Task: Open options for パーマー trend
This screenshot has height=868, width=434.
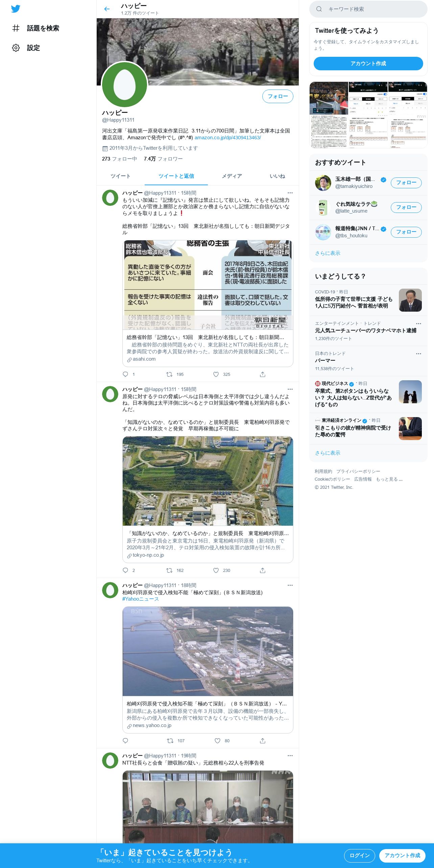Action: pyautogui.click(x=418, y=354)
